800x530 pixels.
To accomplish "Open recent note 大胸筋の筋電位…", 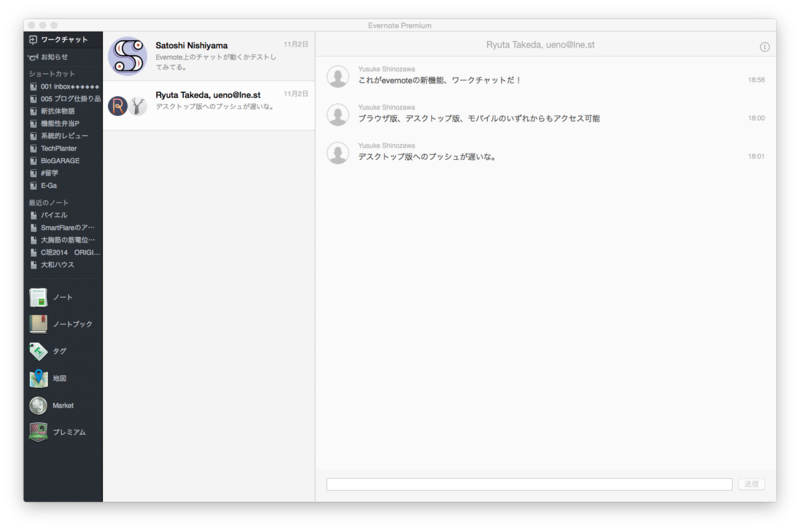I will tap(62, 240).
